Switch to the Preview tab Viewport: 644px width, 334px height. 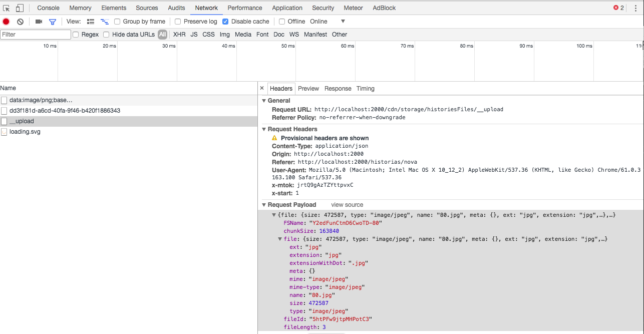coord(308,89)
